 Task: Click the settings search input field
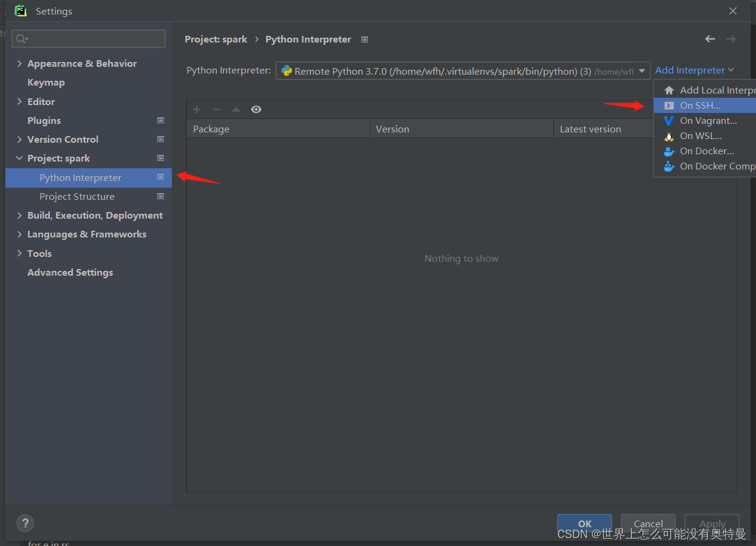(x=89, y=39)
